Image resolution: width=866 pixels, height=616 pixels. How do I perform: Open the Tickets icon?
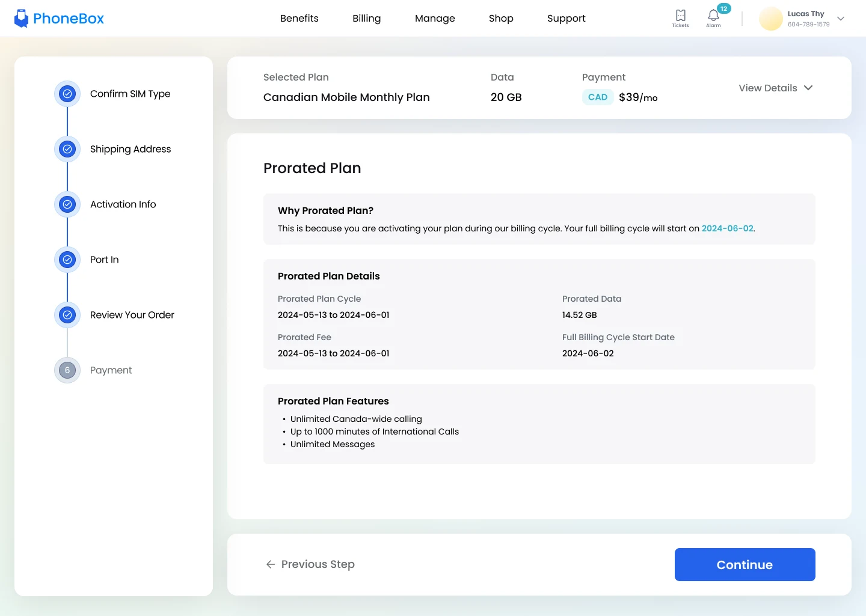click(680, 18)
